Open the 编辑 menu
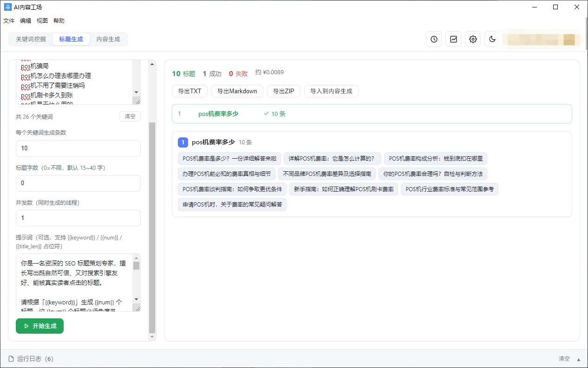 coord(26,21)
